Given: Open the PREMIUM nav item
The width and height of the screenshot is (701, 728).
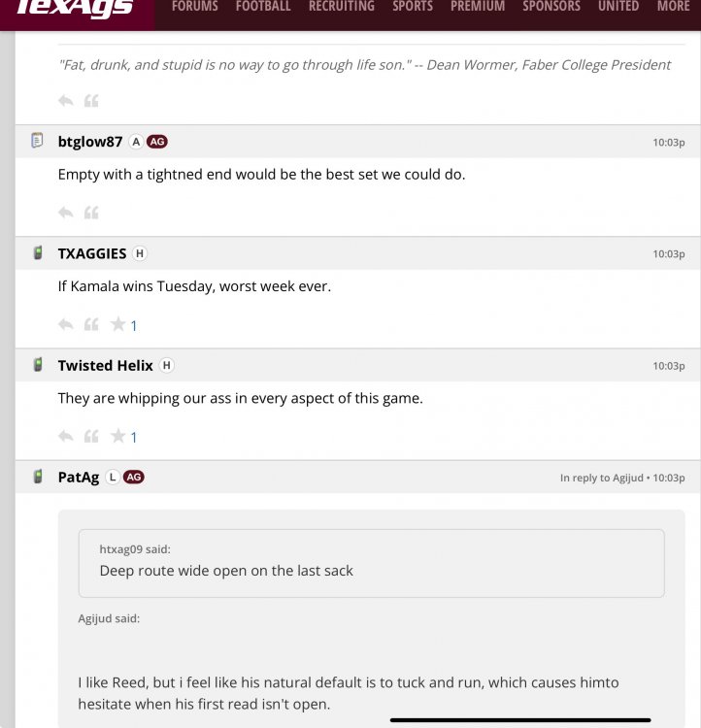Looking at the screenshot, I should [x=478, y=7].
